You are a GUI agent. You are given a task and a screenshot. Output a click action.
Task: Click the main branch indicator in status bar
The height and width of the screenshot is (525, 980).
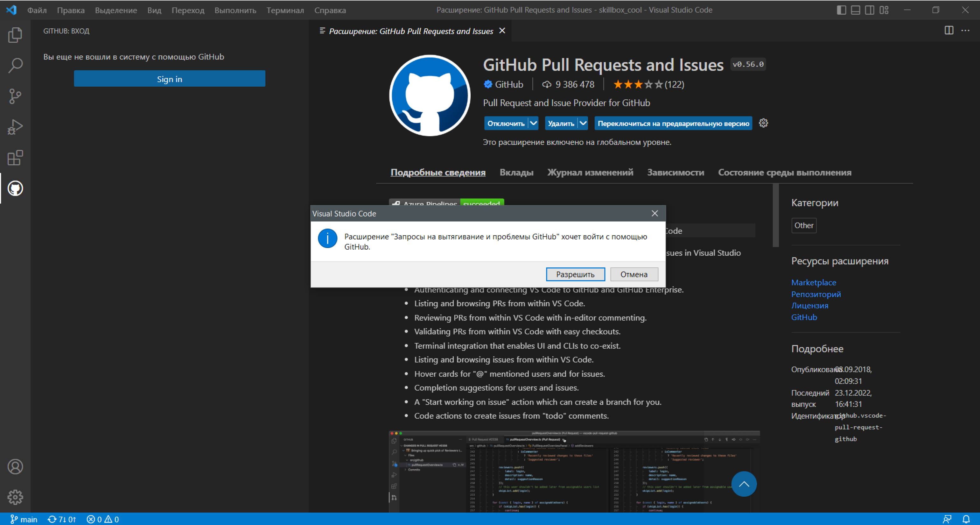[x=24, y=519]
